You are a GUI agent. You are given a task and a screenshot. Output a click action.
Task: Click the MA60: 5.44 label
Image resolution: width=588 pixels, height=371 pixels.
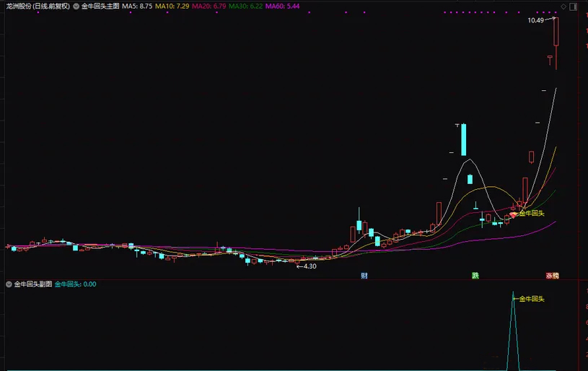coord(282,6)
